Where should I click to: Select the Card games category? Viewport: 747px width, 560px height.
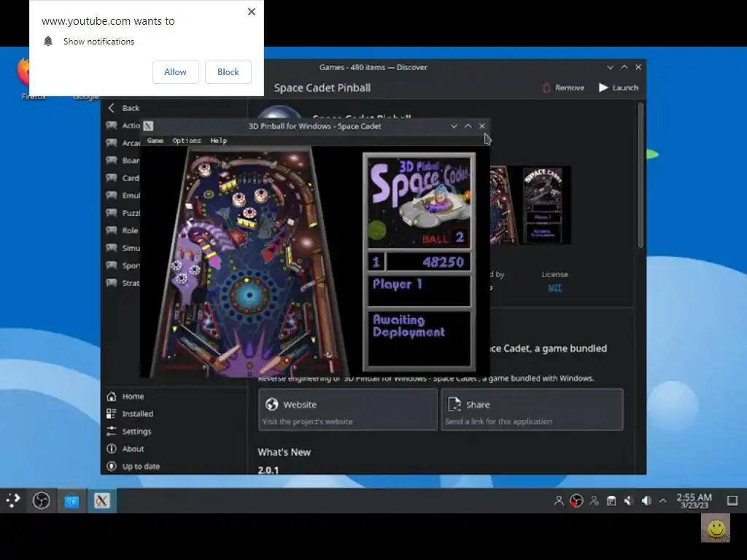123,178
